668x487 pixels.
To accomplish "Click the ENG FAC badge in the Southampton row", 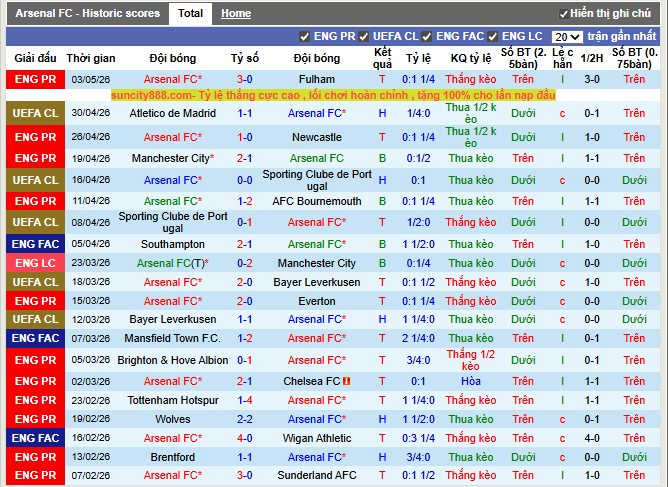I will coord(35,244).
